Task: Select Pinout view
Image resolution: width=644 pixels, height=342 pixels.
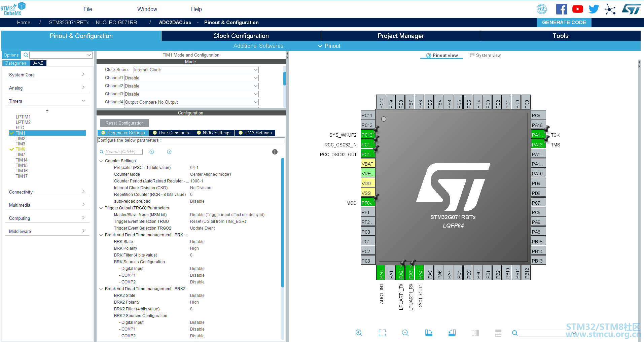Action: tap(442, 56)
